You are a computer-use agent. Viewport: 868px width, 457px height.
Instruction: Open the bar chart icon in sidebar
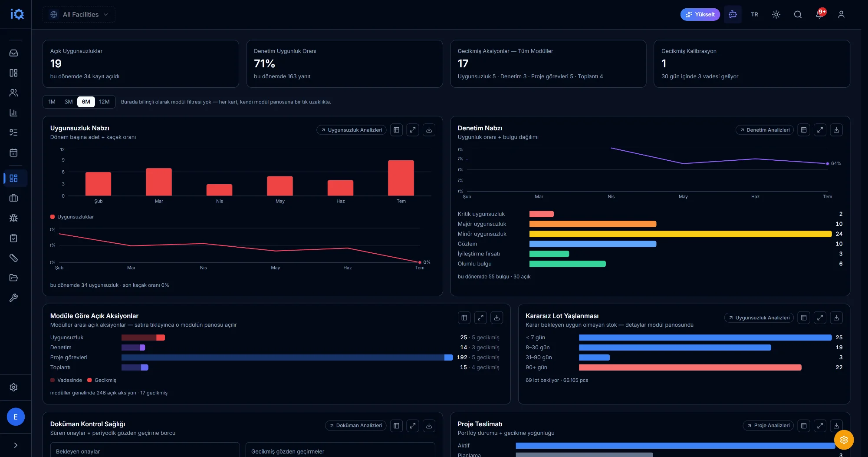(x=13, y=113)
